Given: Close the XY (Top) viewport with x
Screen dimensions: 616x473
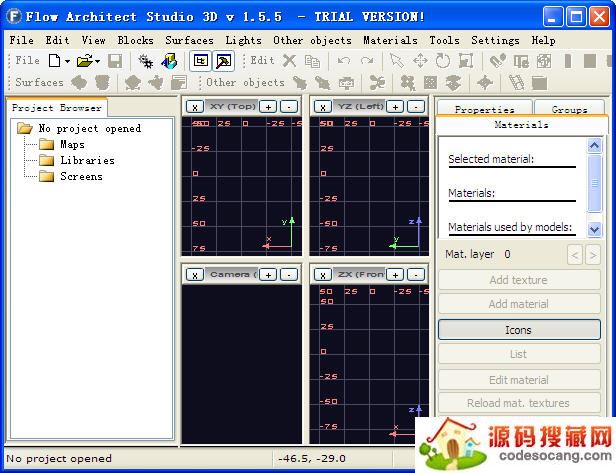Looking at the screenshot, I should tap(194, 106).
